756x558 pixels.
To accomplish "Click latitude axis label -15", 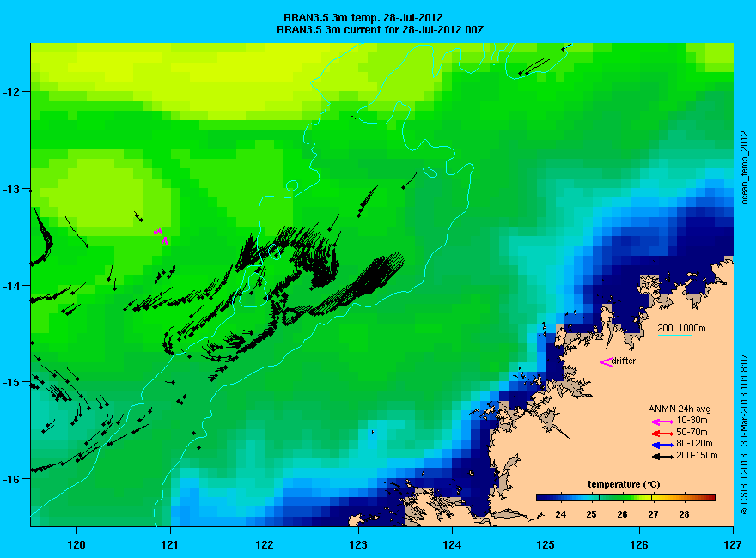I will click(9, 383).
